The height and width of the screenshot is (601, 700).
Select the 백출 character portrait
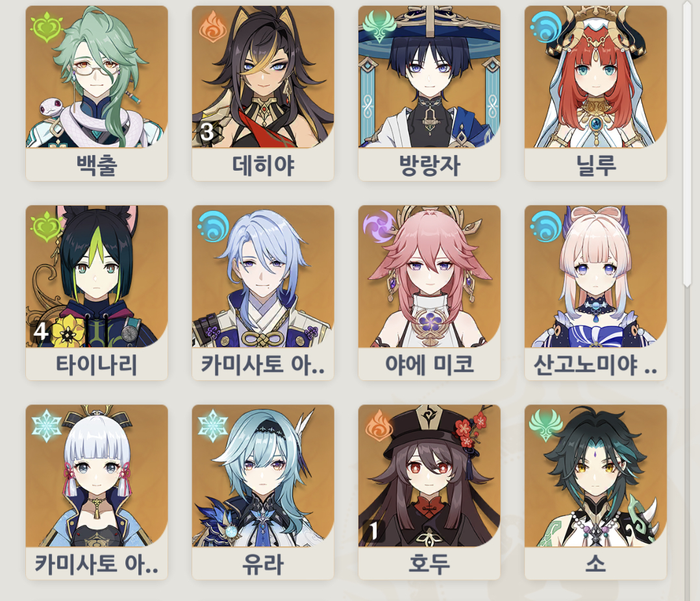point(97,77)
